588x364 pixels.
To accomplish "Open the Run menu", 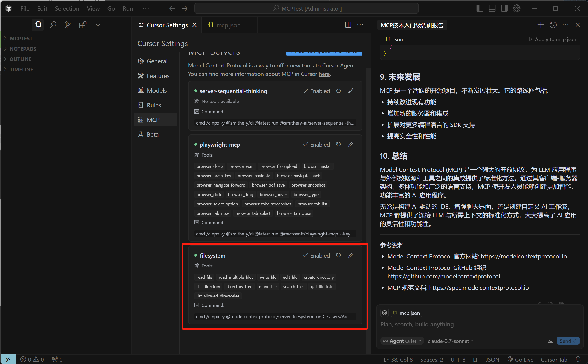I will click(x=128, y=8).
